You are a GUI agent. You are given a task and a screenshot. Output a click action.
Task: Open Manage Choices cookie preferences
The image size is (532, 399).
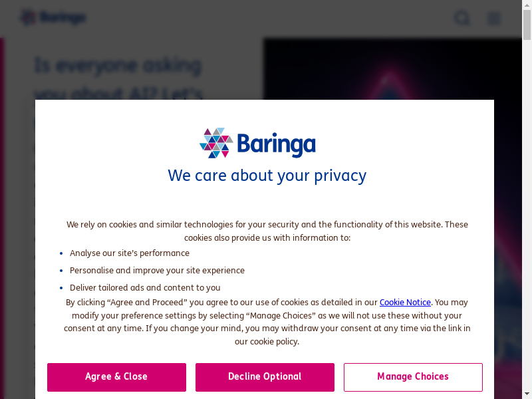(x=413, y=377)
